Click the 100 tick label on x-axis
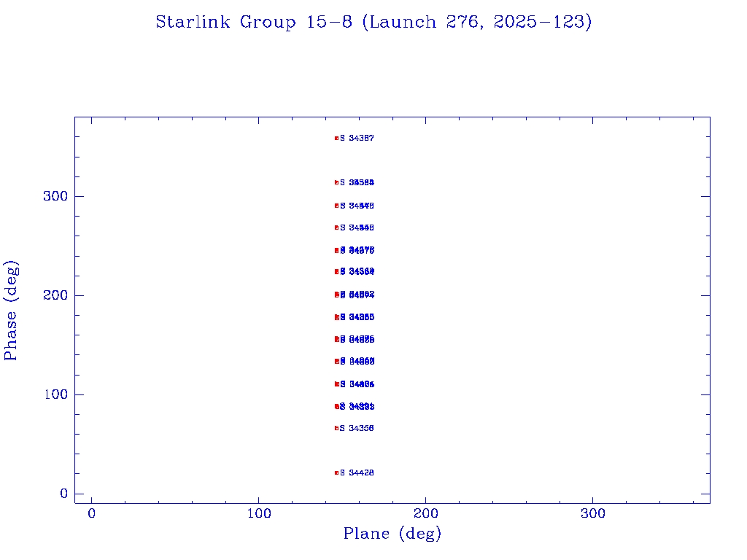 (259, 513)
